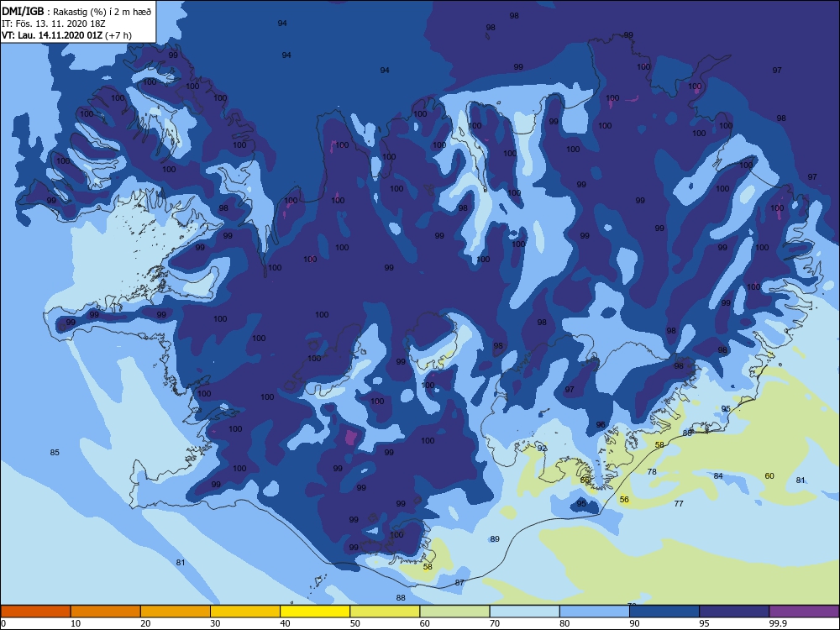Click the 'VT: Lau. 14.11.2020 01Z (+7 h)' line

(x=67, y=35)
